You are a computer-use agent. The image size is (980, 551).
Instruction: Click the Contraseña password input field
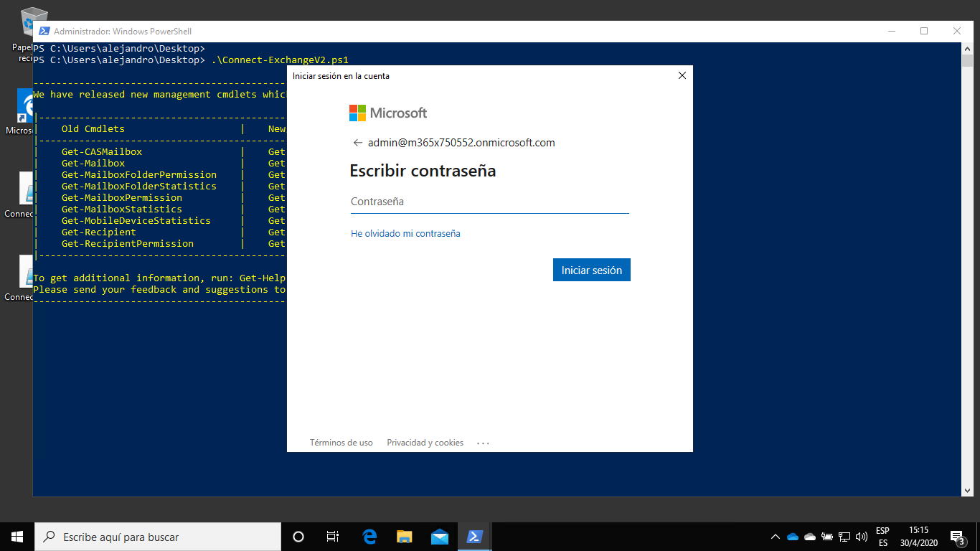tap(490, 202)
